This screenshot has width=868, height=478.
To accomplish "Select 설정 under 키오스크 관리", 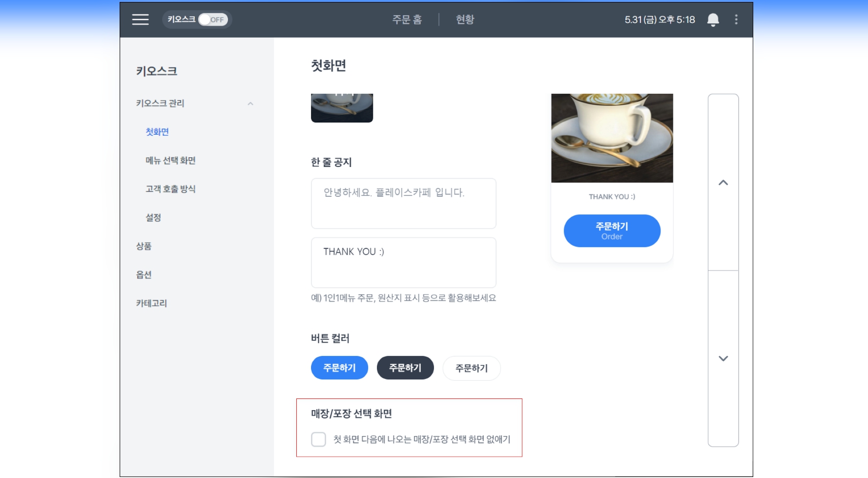I will click(153, 218).
